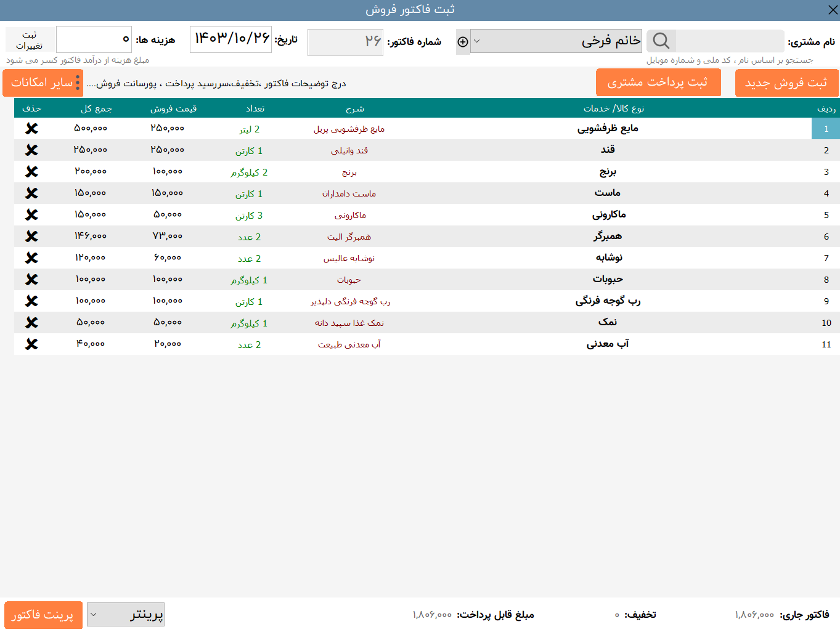Focus the customer name search field

click(x=730, y=41)
